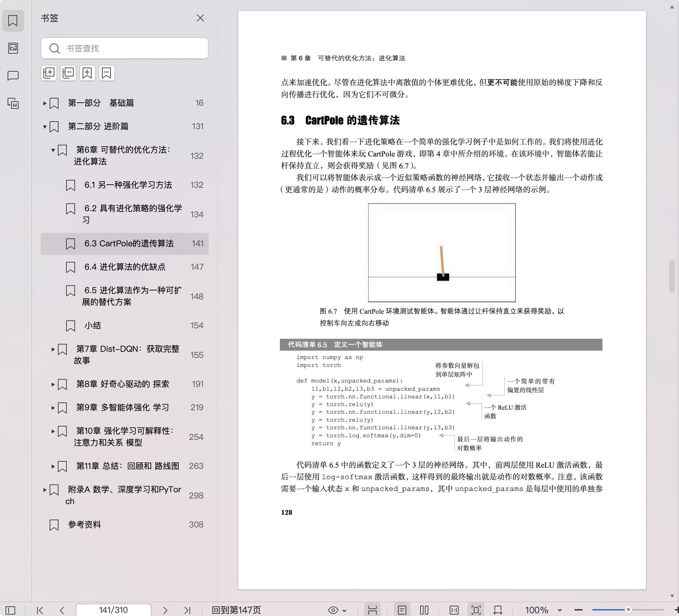Click the convert-to-Word icon in sidebar

[13, 103]
